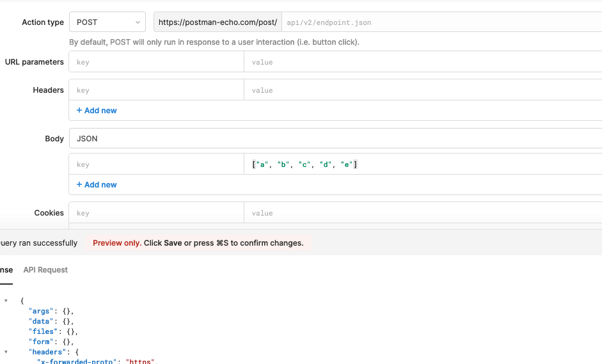The image size is (602, 364).
Task: Click the URL parameters label
Action: (34, 62)
